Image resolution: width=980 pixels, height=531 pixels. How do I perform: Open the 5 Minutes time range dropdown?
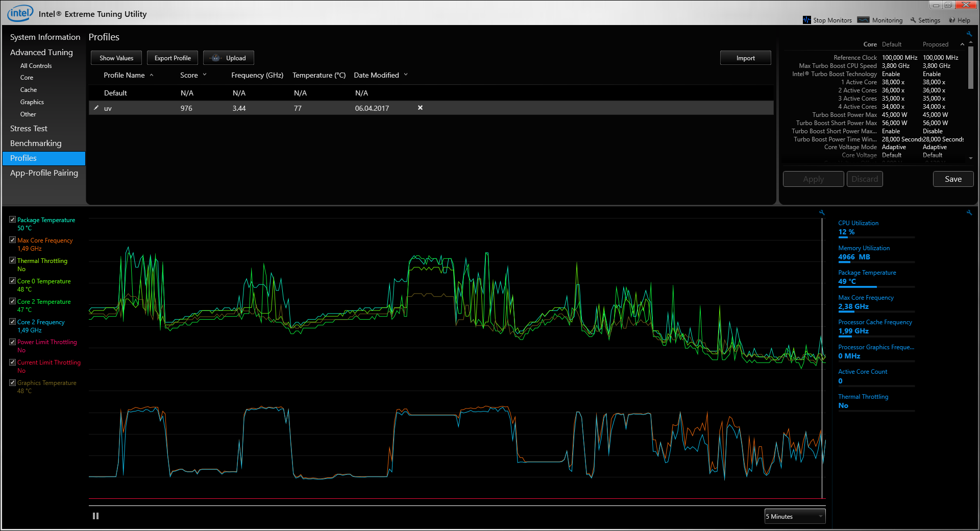tap(795, 516)
